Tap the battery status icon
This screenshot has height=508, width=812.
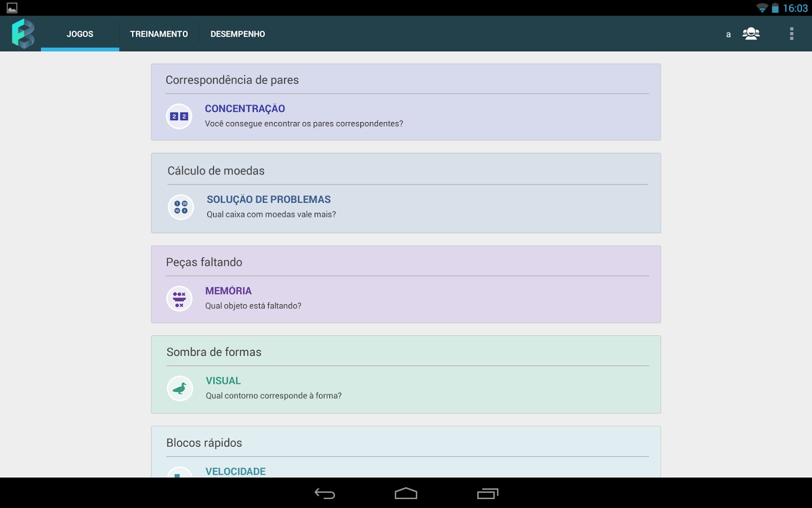coord(775,8)
